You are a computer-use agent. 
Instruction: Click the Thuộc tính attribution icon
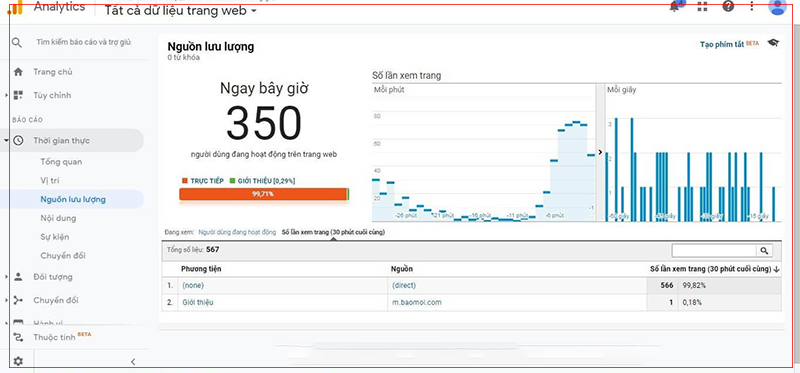click(x=18, y=337)
